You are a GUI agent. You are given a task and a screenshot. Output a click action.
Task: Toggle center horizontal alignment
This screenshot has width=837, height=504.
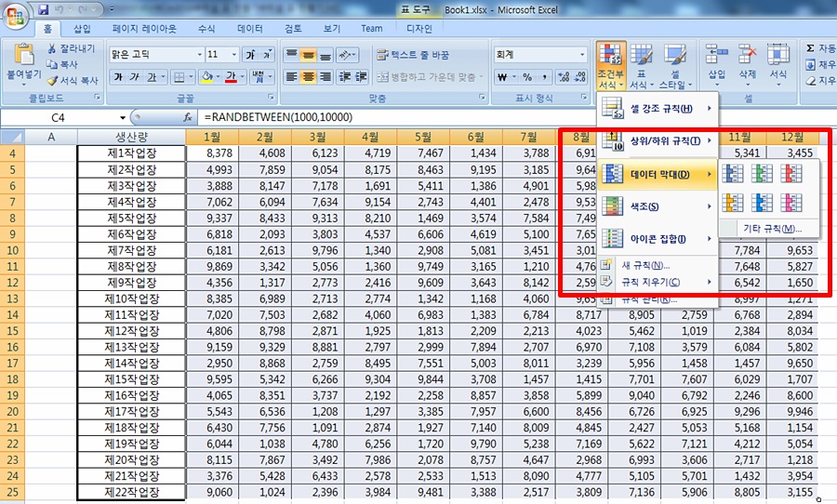[310, 77]
